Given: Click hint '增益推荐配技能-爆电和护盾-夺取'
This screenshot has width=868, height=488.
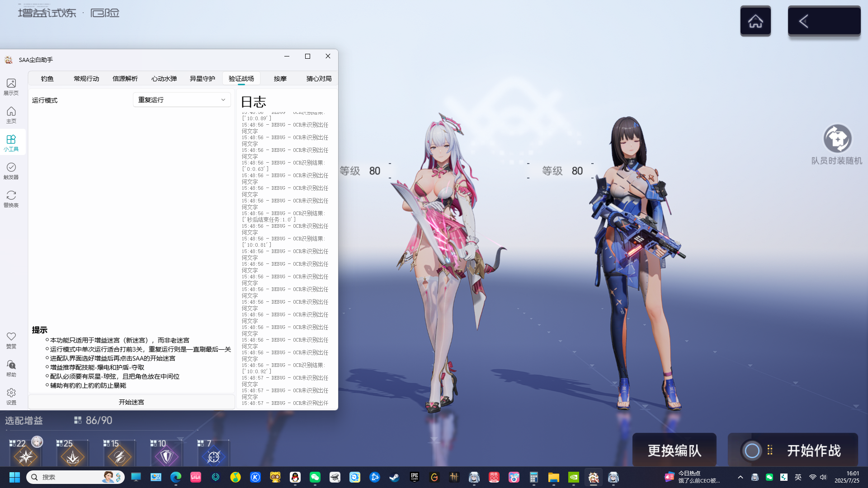Looking at the screenshot, I should tap(97, 367).
